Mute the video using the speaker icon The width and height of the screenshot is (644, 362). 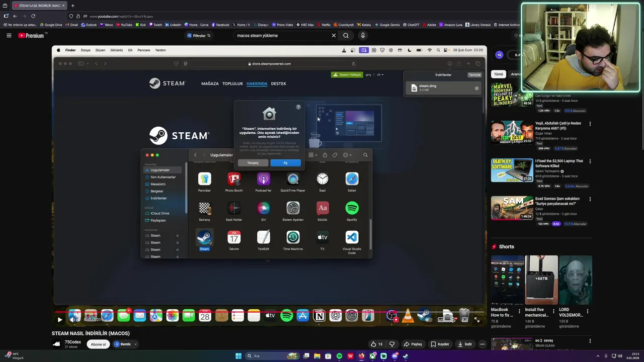point(73,319)
